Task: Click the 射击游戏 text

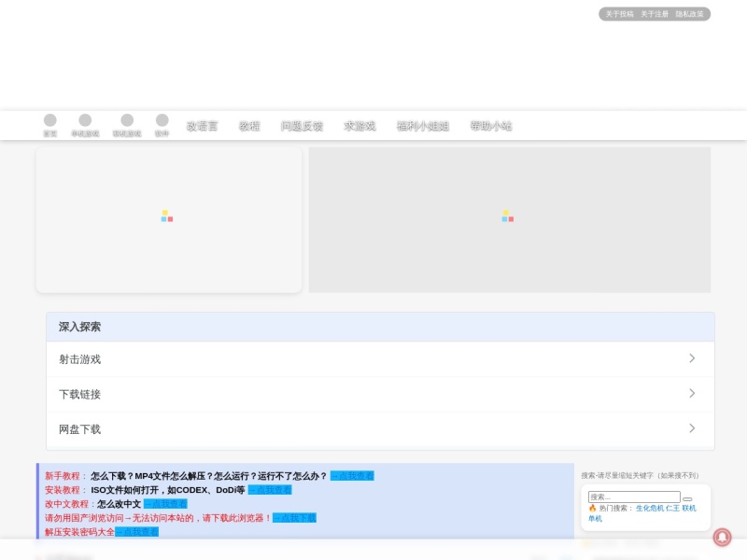Action: [x=80, y=359]
